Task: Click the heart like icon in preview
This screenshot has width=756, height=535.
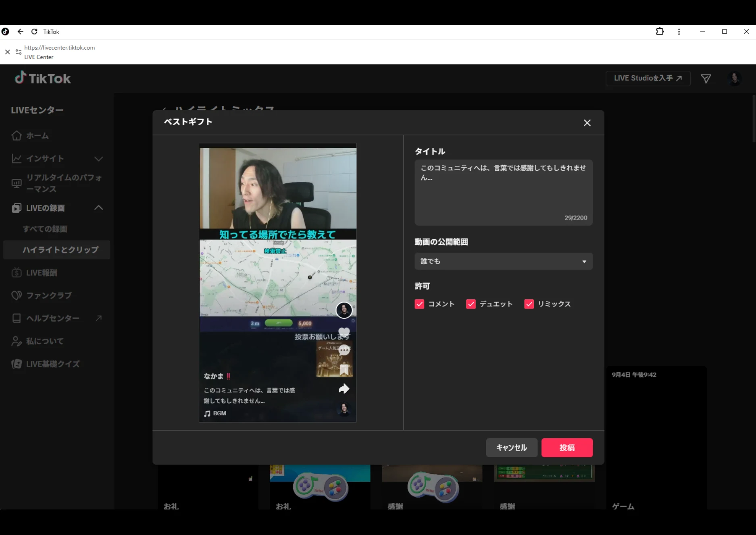Action: point(344,332)
